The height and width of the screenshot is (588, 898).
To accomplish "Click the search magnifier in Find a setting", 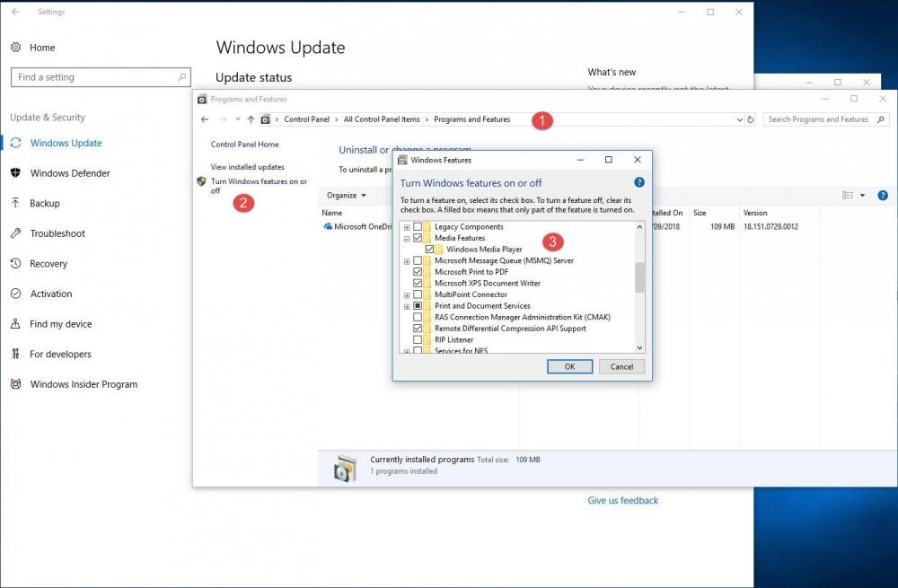I will [x=182, y=76].
